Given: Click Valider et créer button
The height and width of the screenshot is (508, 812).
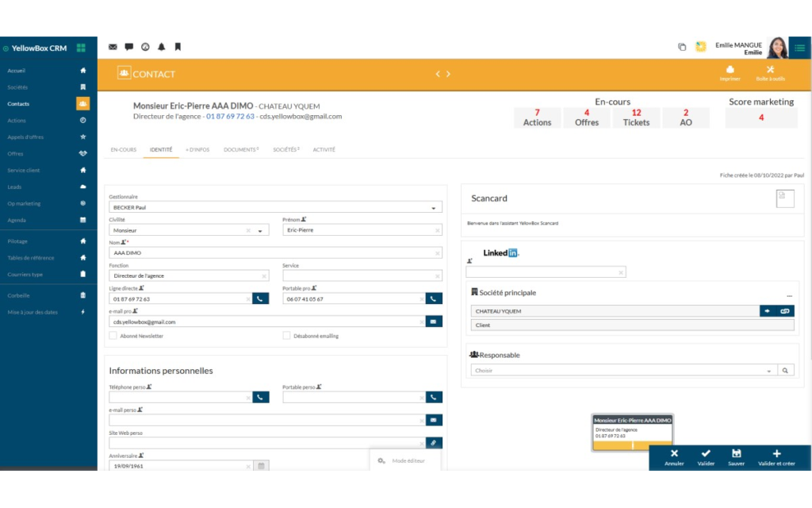Looking at the screenshot, I should (776, 458).
